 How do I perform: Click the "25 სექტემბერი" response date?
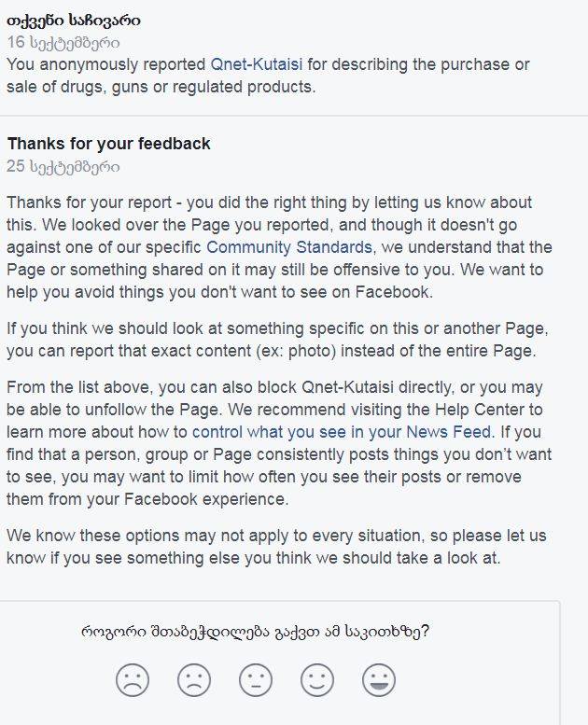coord(63,167)
